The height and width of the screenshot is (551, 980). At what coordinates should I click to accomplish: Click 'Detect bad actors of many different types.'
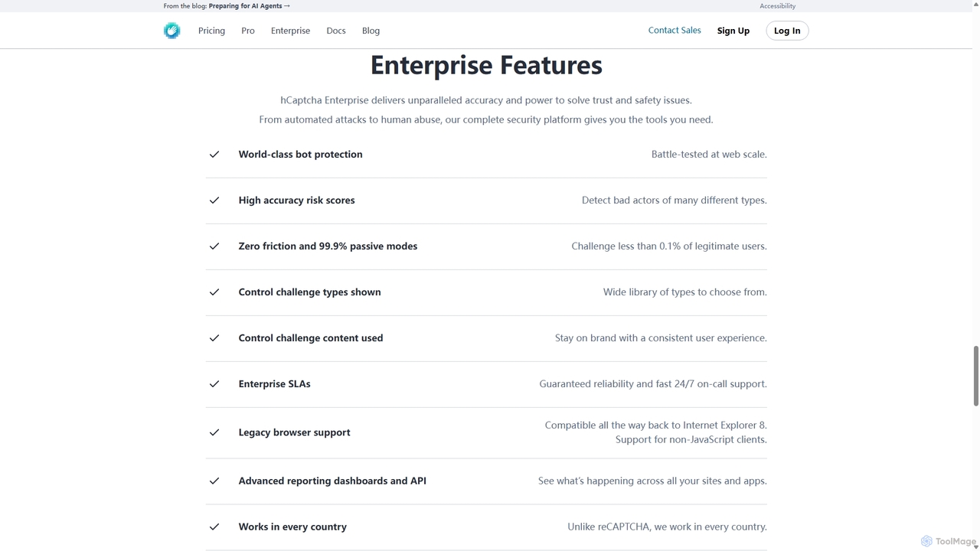click(675, 201)
